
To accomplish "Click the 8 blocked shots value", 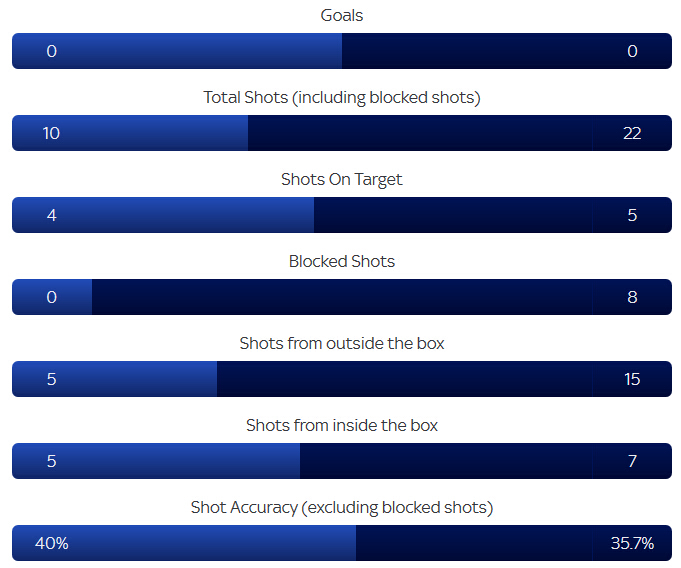I will 632,297.
